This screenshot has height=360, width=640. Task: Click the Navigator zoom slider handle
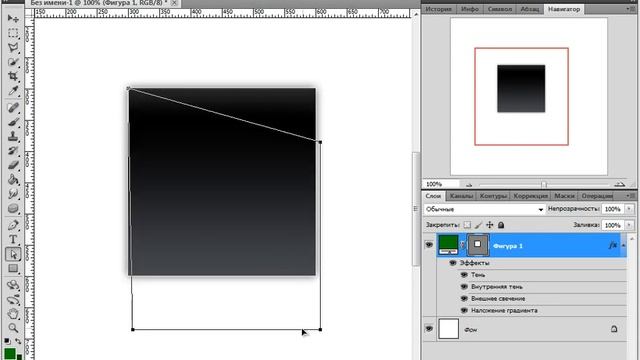pos(544,185)
